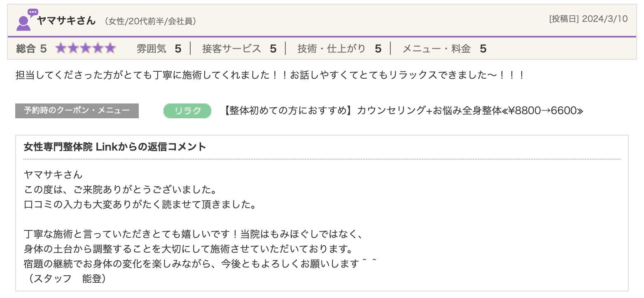Click the green リラク badge
Viewport: 644px width, 298px height.
pyautogui.click(x=187, y=111)
